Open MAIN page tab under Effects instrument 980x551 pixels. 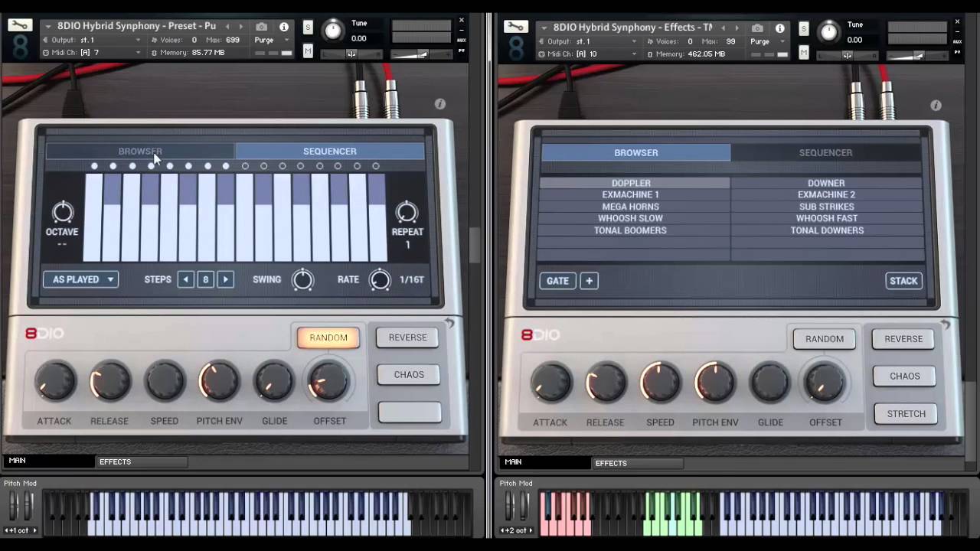pyautogui.click(x=545, y=462)
